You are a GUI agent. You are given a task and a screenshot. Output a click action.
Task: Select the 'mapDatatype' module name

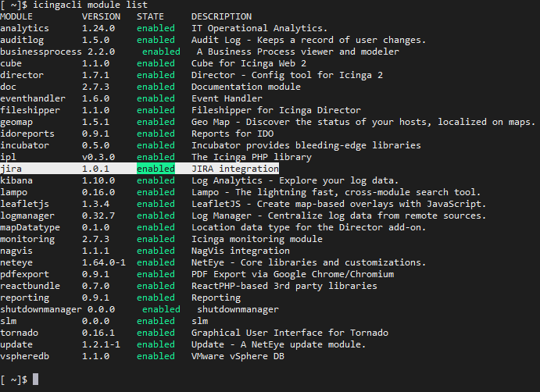click(30, 227)
